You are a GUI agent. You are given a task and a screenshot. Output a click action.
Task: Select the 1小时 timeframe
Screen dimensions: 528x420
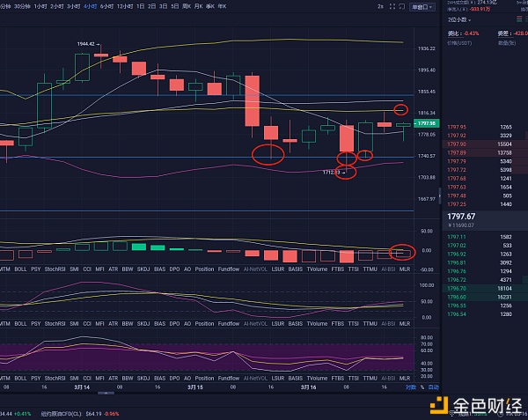coord(40,6)
